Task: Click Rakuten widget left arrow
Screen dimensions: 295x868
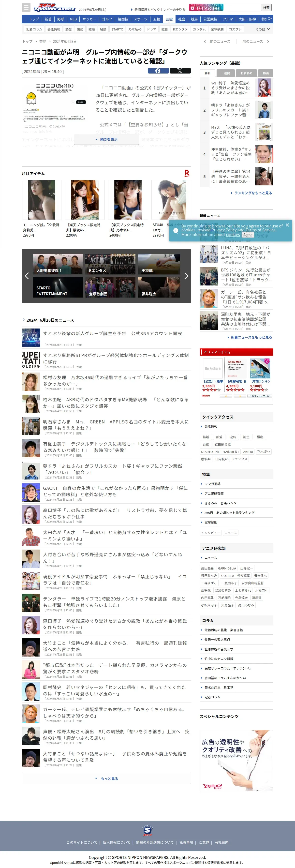Action: (226, 396)
